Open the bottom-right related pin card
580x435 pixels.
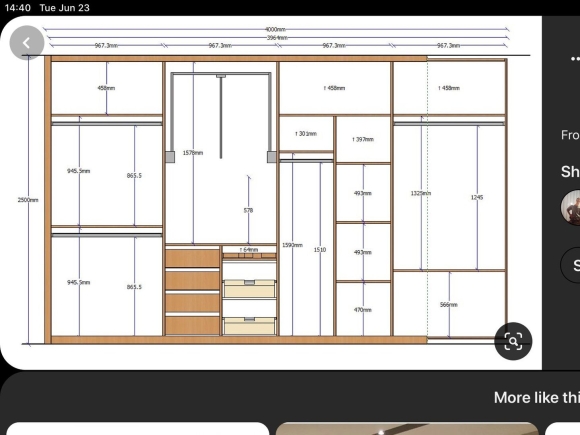coord(563,428)
